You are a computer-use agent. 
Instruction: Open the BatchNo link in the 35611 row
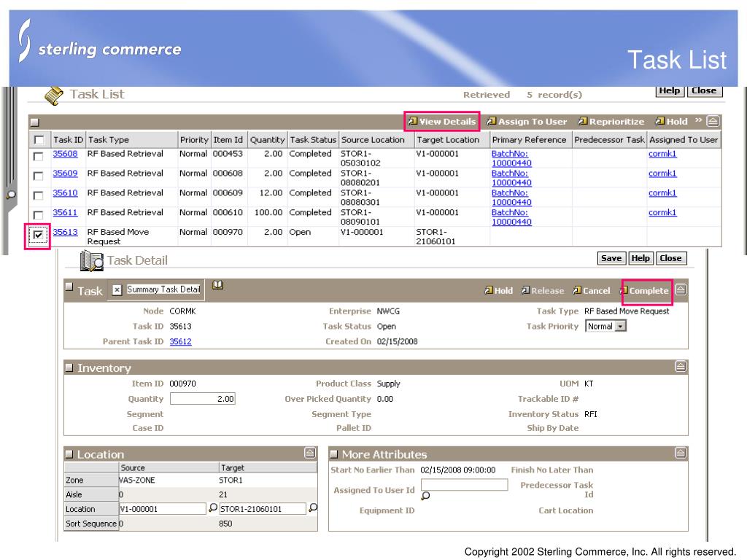511,217
